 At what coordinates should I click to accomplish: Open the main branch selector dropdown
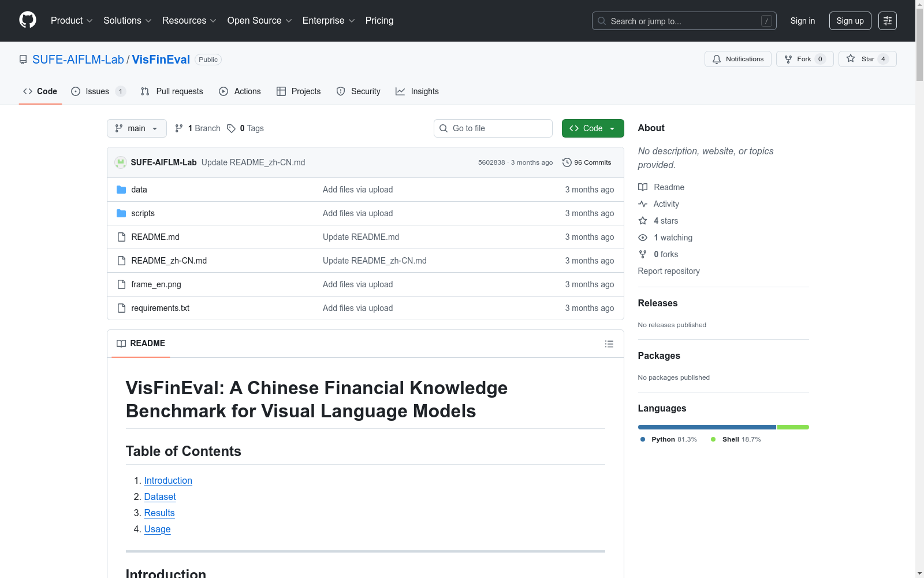tap(137, 128)
